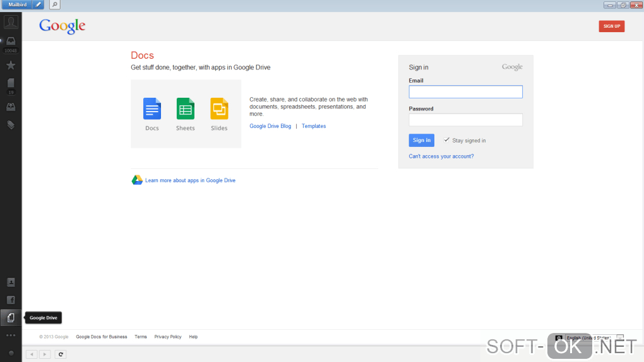This screenshot has height=362, width=644.
Task: Select the Google Drive sidebar icon
Action: pos(11,318)
